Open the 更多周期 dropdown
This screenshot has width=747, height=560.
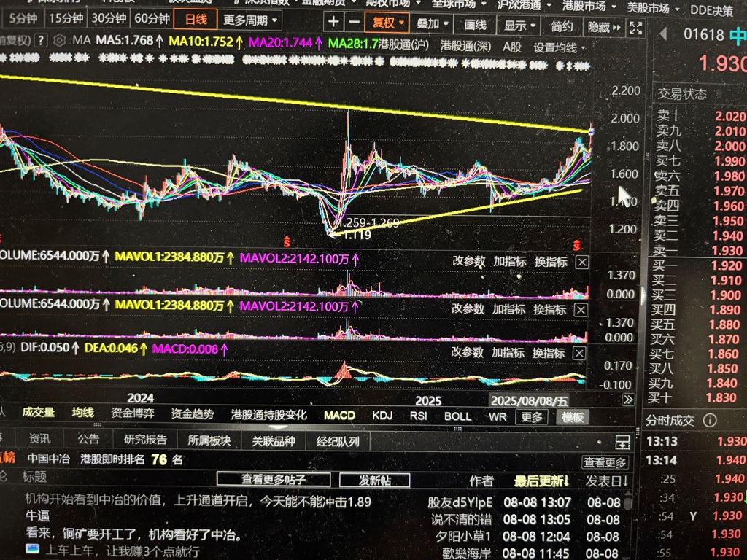(x=249, y=20)
